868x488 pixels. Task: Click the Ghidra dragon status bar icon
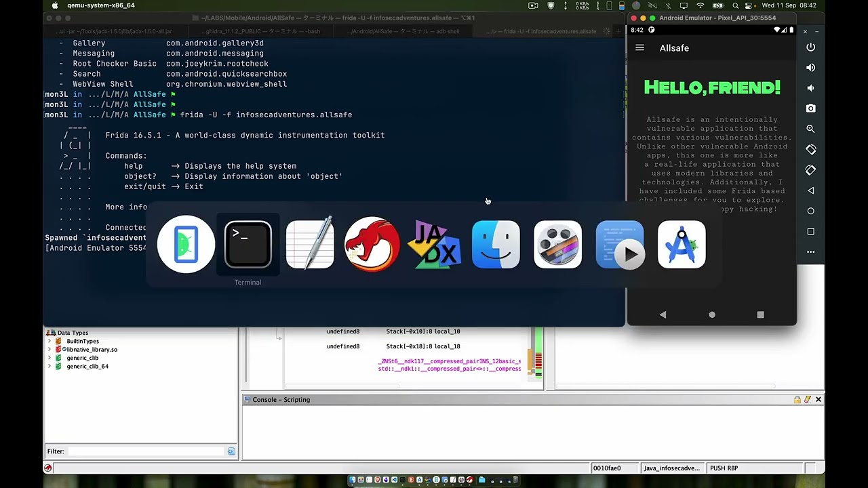pos(47,468)
